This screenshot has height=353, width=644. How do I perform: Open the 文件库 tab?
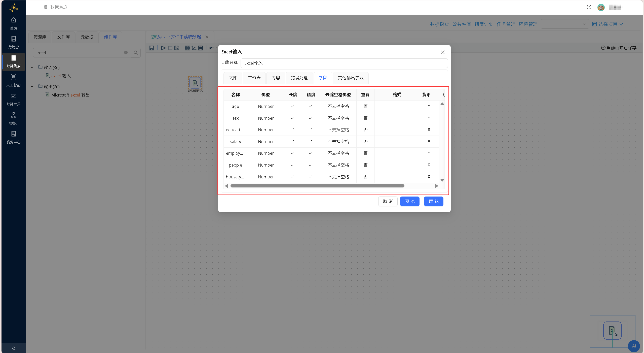63,37
